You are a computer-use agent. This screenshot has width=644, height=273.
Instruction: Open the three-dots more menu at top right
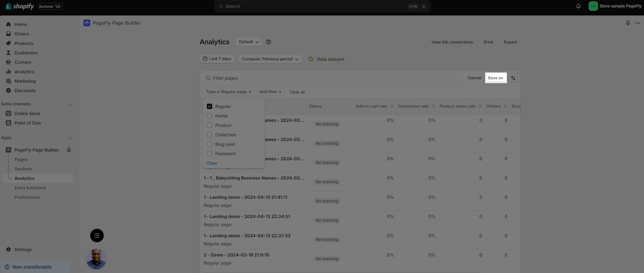pos(638,23)
